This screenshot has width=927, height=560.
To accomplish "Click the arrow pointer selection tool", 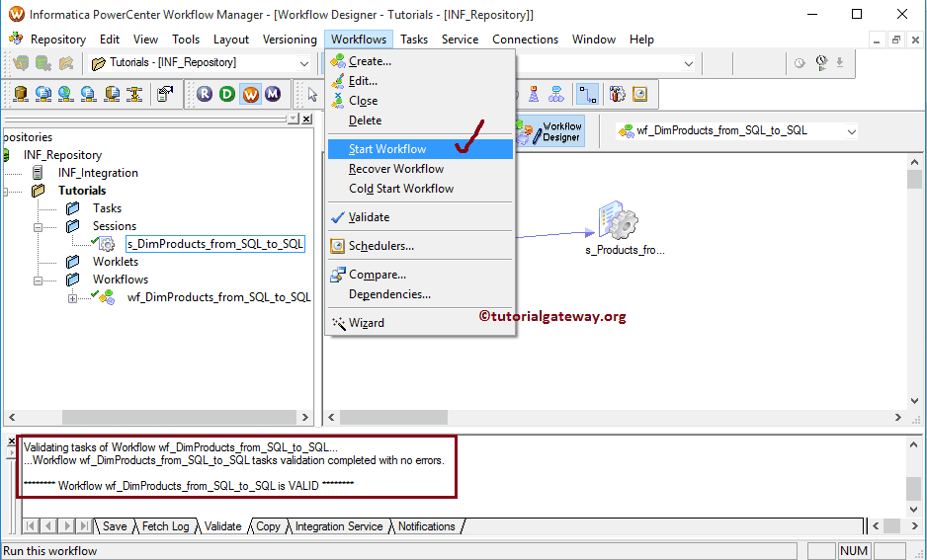I will 312,95.
